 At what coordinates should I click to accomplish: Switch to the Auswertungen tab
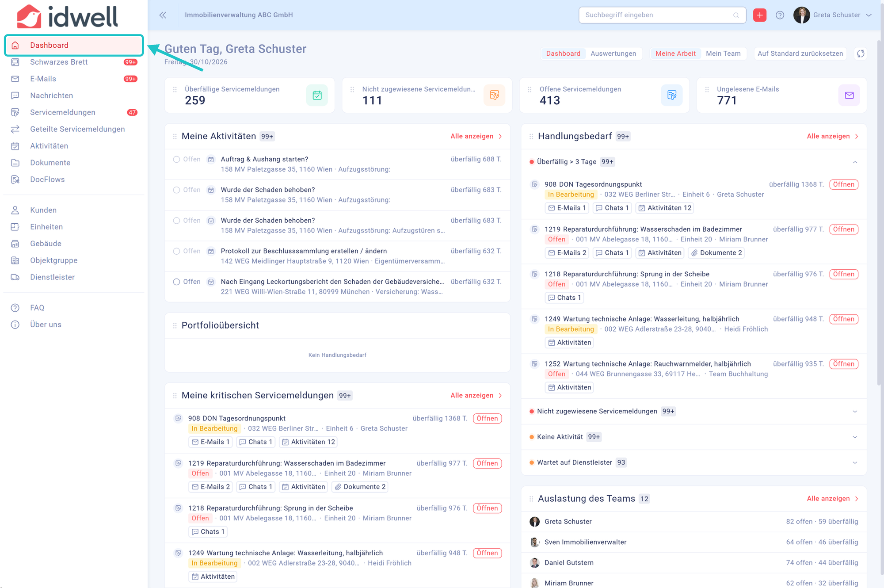pos(613,53)
